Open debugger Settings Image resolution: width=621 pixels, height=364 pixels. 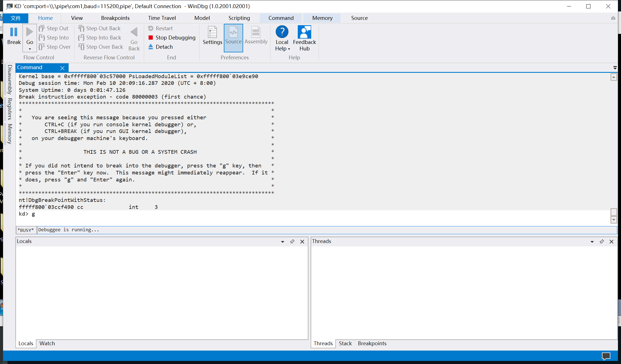pyautogui.click(x=212, y=35)
